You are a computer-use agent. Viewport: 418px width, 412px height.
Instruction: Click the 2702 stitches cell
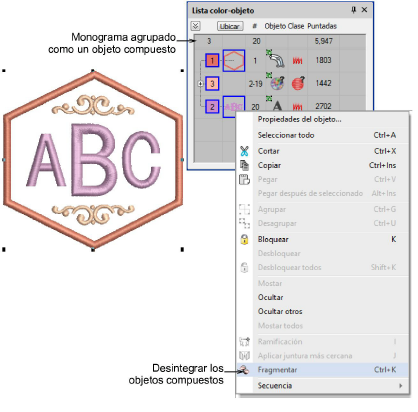[323, 106]
